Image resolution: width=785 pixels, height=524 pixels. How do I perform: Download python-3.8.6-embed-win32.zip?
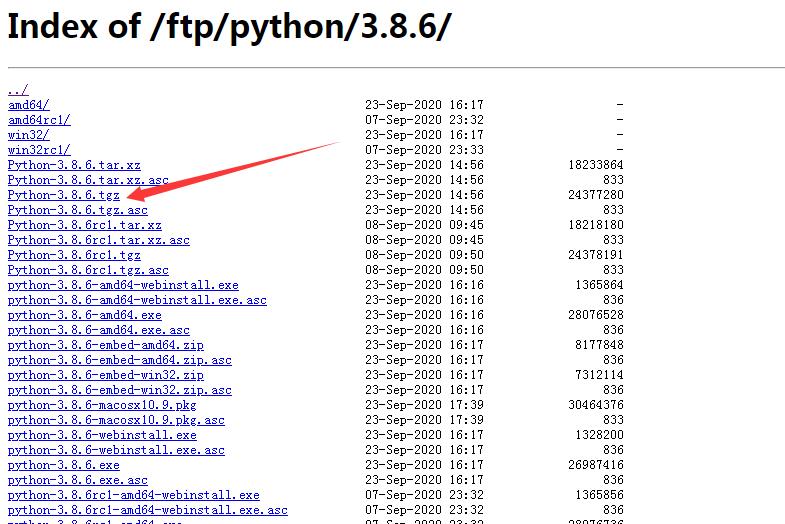pos(106,375)
